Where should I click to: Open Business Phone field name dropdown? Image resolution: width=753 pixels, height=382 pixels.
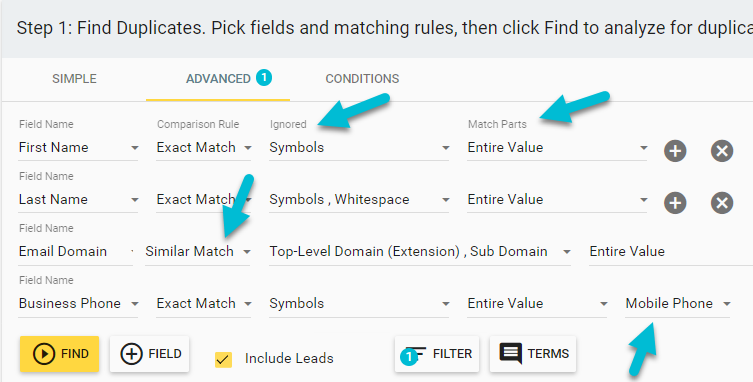[x=78, y=304]
